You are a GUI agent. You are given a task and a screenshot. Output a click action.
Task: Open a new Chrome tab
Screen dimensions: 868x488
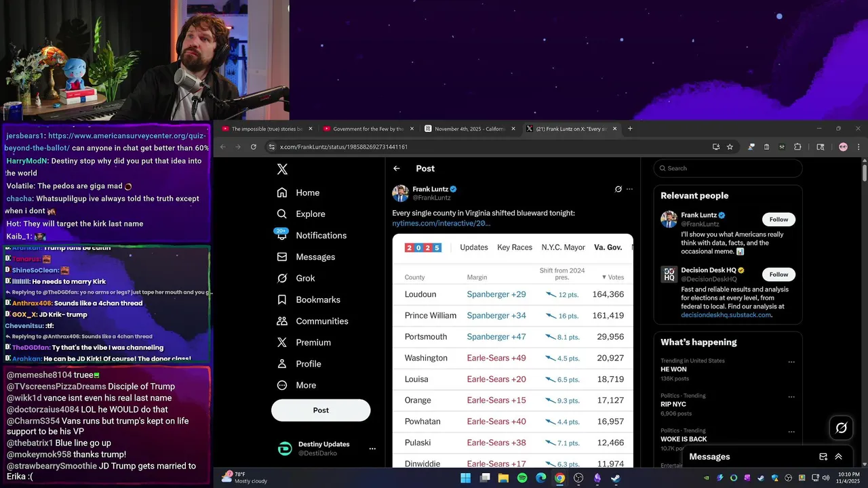(x=630, y=129)
